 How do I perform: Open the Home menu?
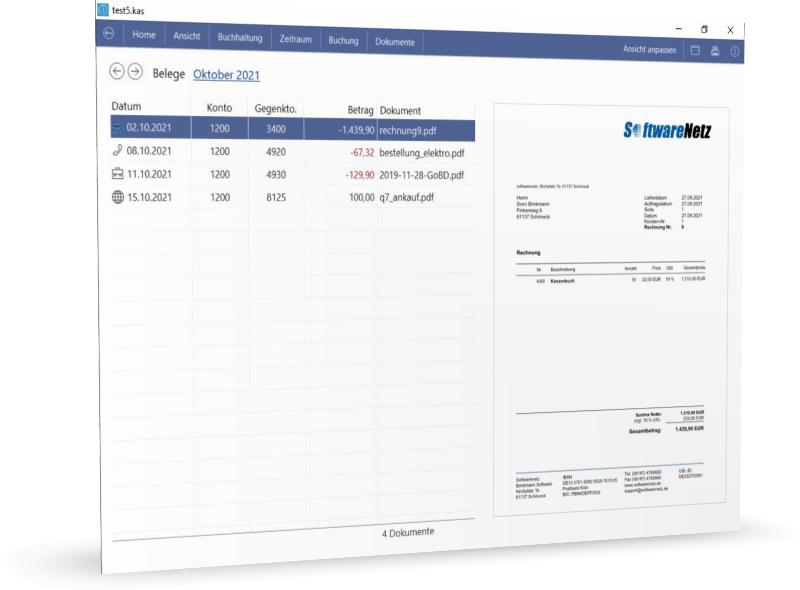pyautogui.click(x=144, y=35)
